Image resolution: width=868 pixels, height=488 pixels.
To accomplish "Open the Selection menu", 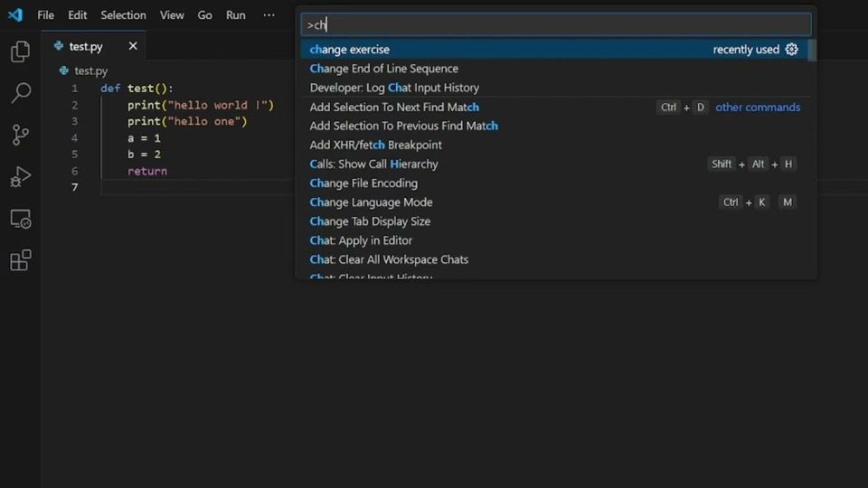I will pos(124,15).
